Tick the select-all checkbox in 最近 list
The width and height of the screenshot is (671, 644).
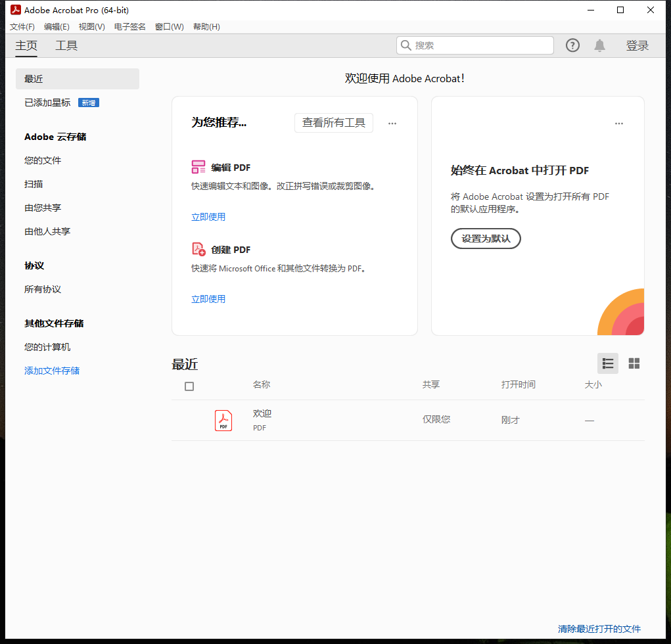pos(189,386)
